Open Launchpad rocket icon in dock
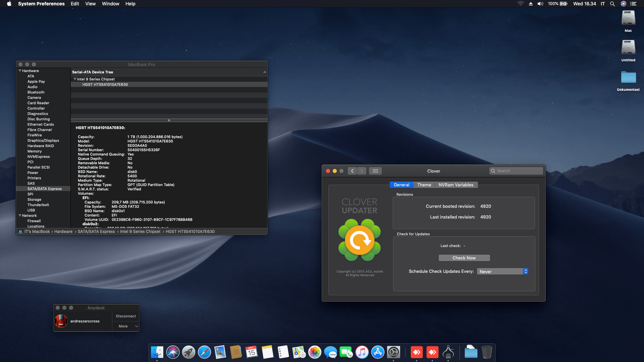Viewport: 644px width, 362px height. 189,352
